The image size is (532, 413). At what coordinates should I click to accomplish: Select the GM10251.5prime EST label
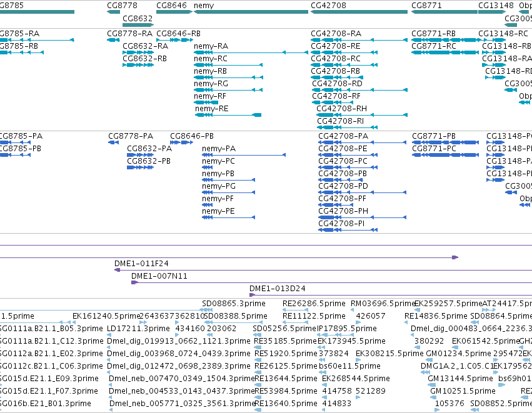pos(463,391)
